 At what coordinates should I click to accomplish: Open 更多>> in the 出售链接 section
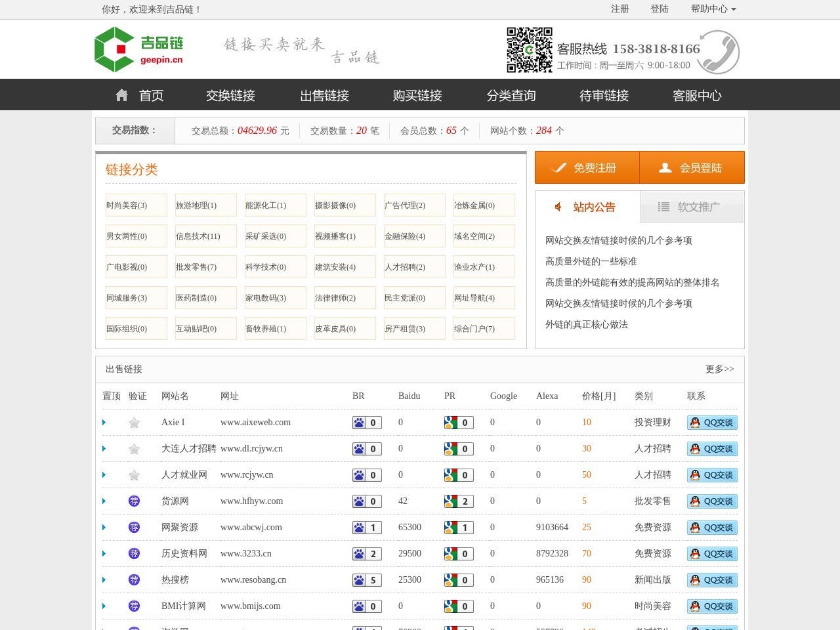pos(719,369)
